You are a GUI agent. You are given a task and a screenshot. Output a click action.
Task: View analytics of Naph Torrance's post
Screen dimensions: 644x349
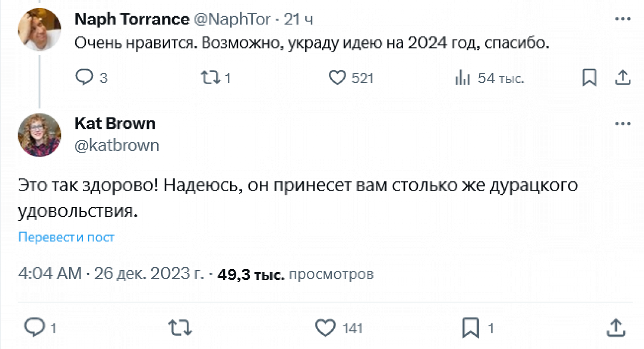(463, 78)
